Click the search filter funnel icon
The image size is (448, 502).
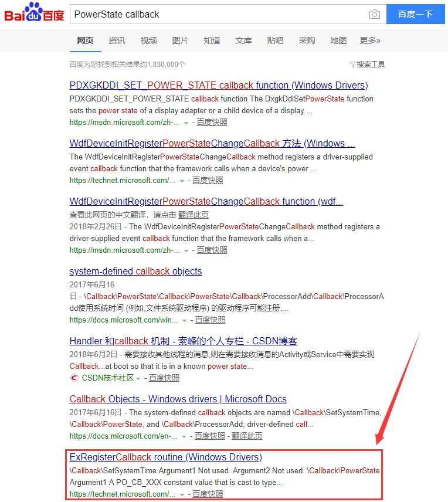(x=352, y=65)
